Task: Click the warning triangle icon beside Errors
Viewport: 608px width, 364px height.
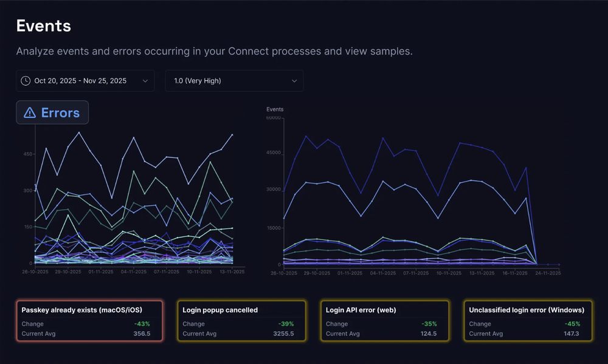Action: (x=30, y=113)
